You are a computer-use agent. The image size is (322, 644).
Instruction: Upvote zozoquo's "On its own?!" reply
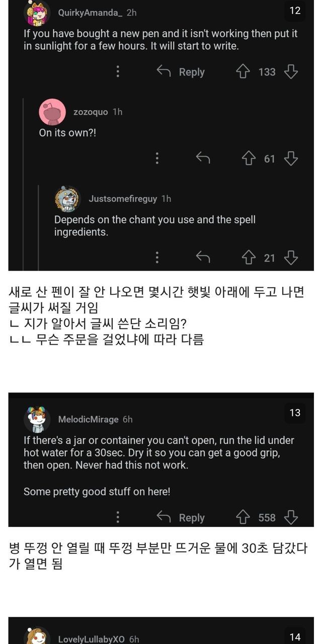tap(249, 159)
